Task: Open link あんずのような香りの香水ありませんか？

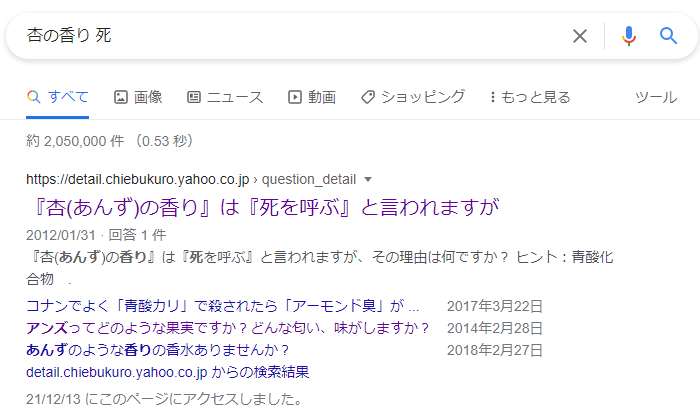Action: click(157, 350)
